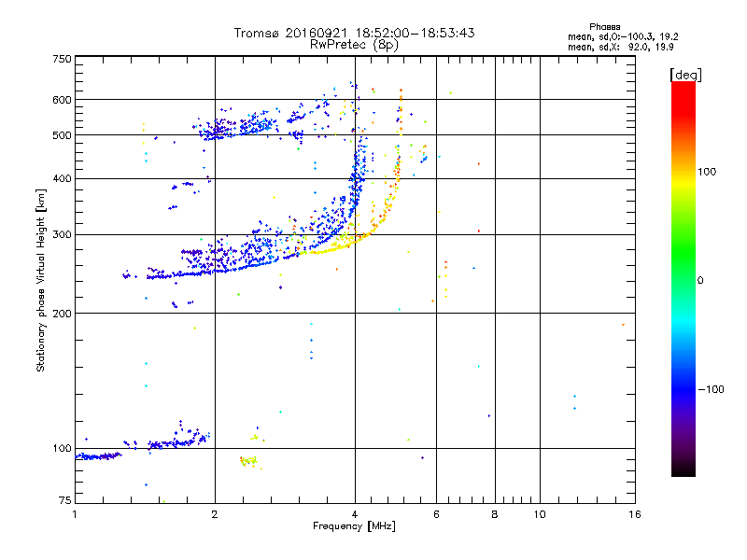Click the yellow-green point cluster below 100 km
This screenshot has width=747, height=560.
[249, 461]
